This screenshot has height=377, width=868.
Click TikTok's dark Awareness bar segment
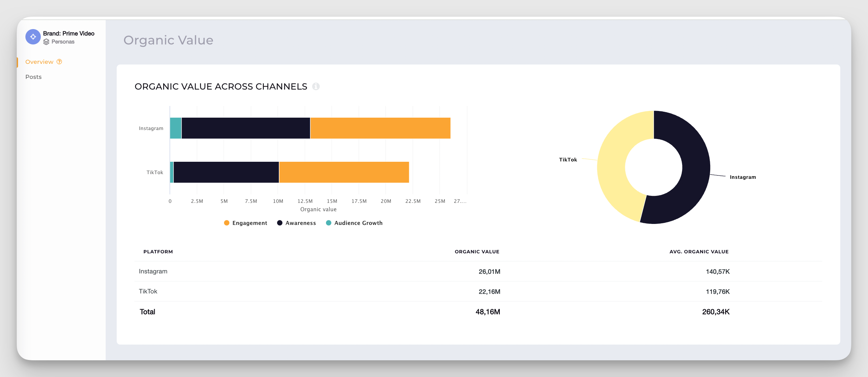coord(226,172)
